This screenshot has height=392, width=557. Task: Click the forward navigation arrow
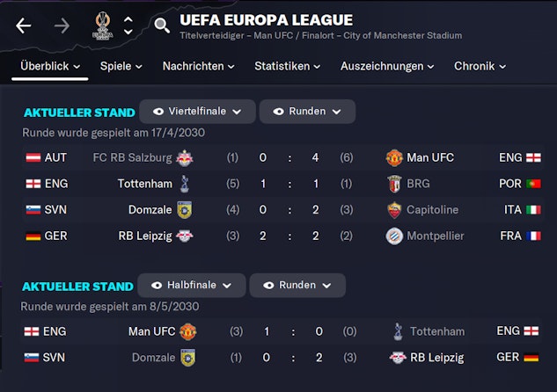[x=62, y=25]
